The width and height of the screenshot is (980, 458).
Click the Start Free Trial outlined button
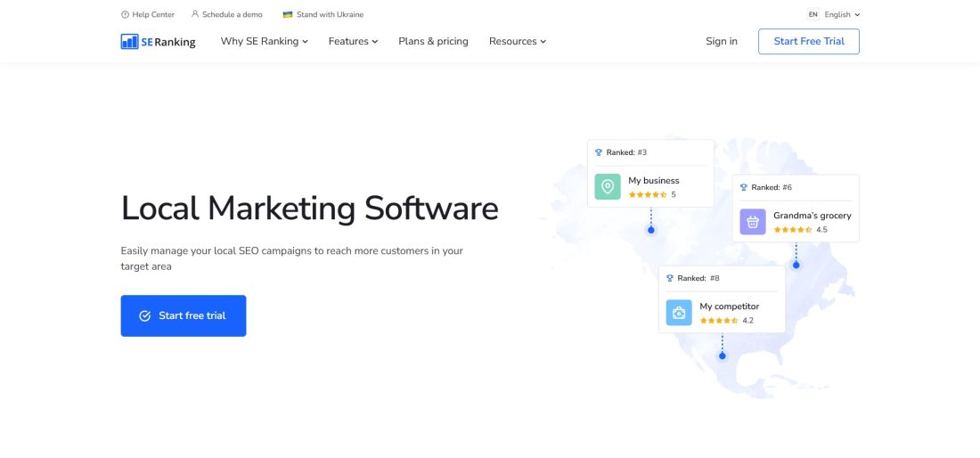[x=809, y=41]
